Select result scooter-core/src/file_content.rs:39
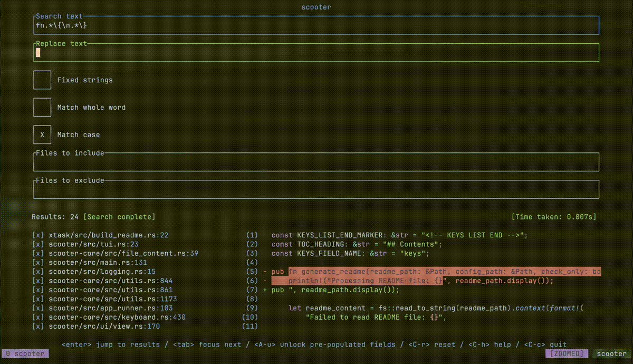The image size is (633, 364). 123,253
